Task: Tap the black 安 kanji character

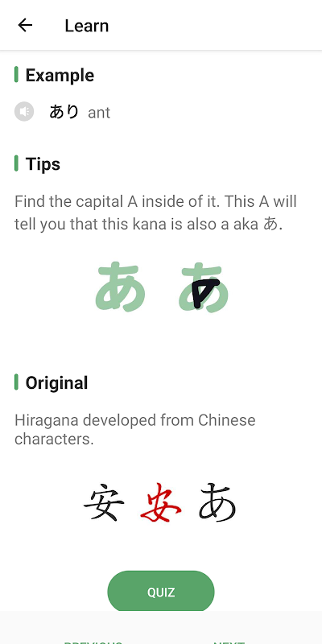Action: [105, 502]
